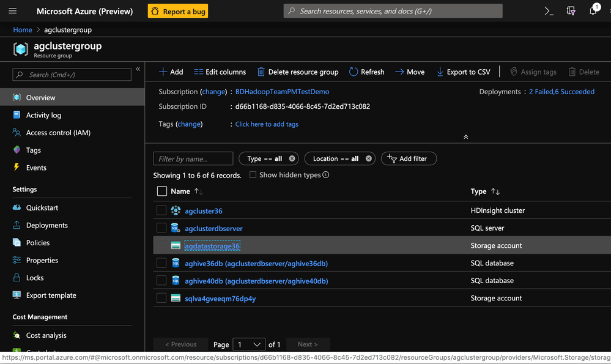Image resolution: width=611 pixels, height=364 pixels.
Task: Click the info icon next to Show hidden types
Action: pos(326,174)
